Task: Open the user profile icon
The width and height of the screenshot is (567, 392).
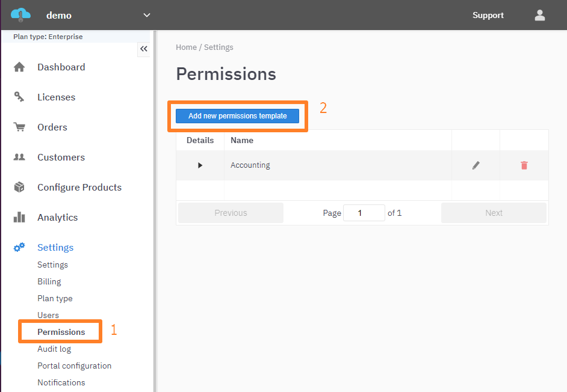Action: (539, 15)
